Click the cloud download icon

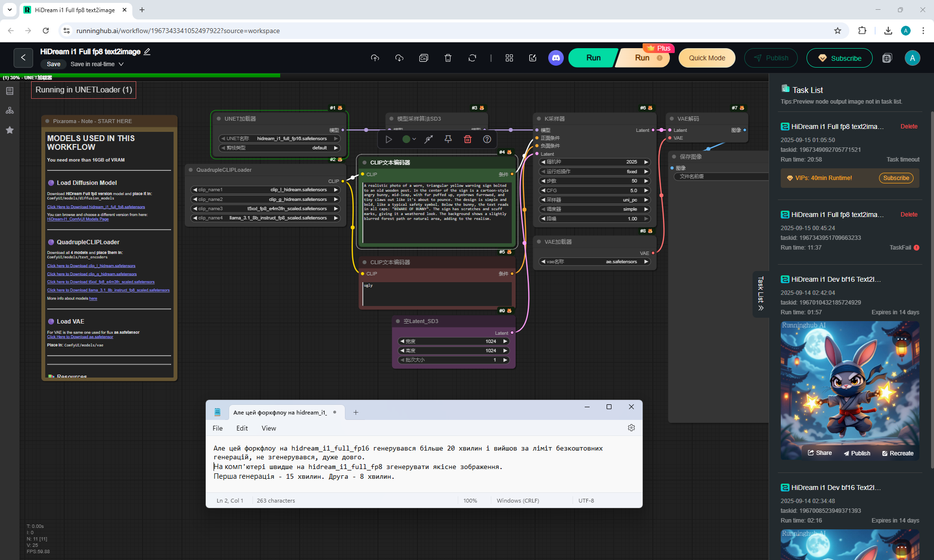399,58
